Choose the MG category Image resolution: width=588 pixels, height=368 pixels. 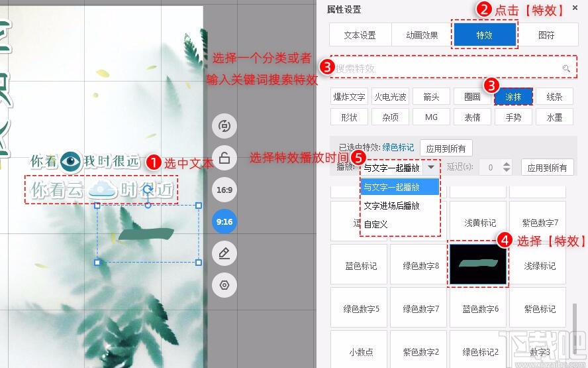(x=431, y=117)
